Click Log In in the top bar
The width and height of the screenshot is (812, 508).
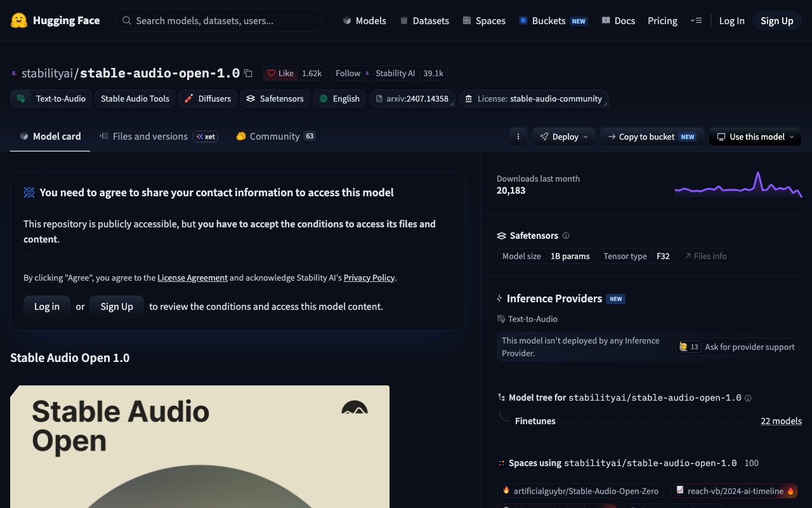tap(731, 20)
